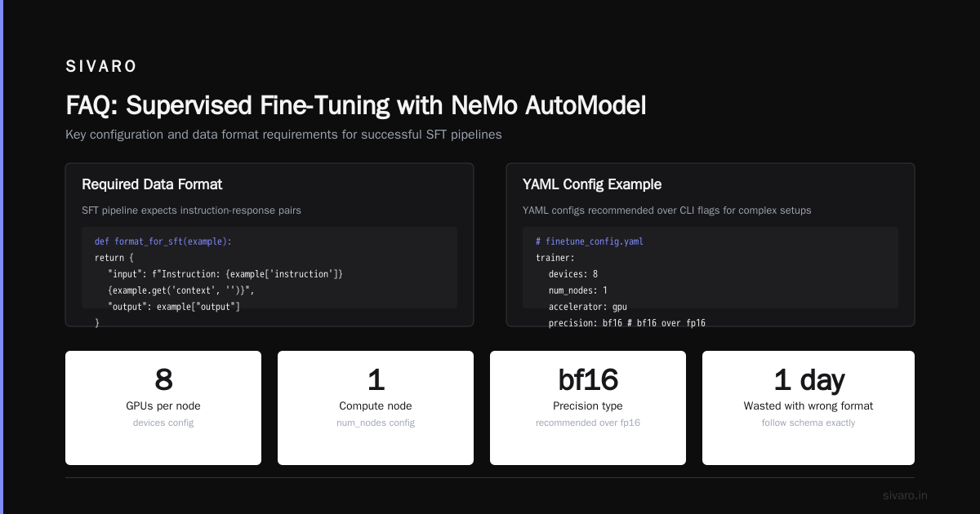Screen dimensions: 980x514
Task: Click the 'num_nodes config' caption
Action: pyautogui.click(x=376, y=423)
